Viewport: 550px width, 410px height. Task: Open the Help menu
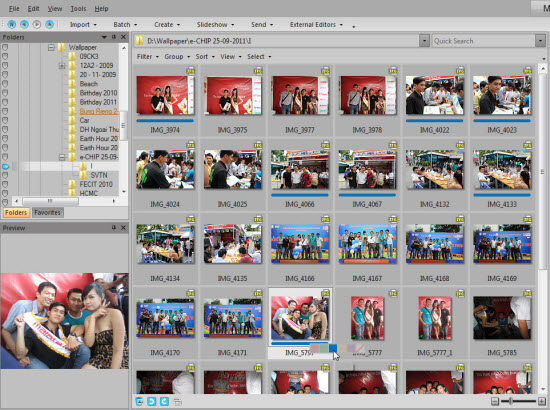[101, 8]
